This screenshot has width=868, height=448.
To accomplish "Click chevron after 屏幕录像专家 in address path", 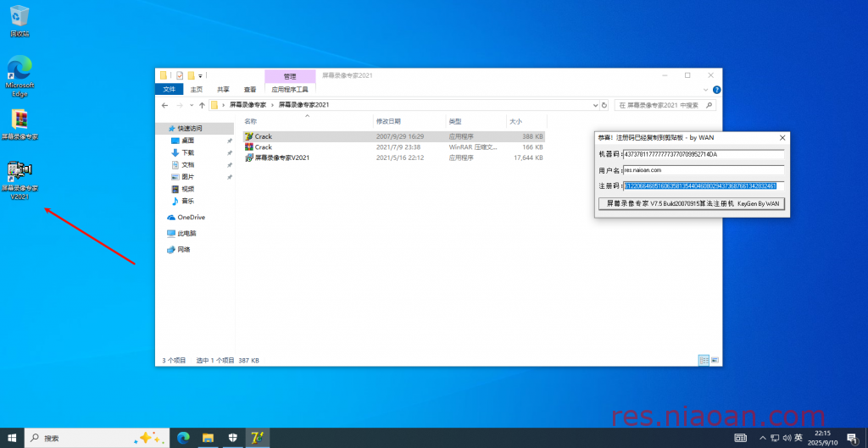I will 272,104.
